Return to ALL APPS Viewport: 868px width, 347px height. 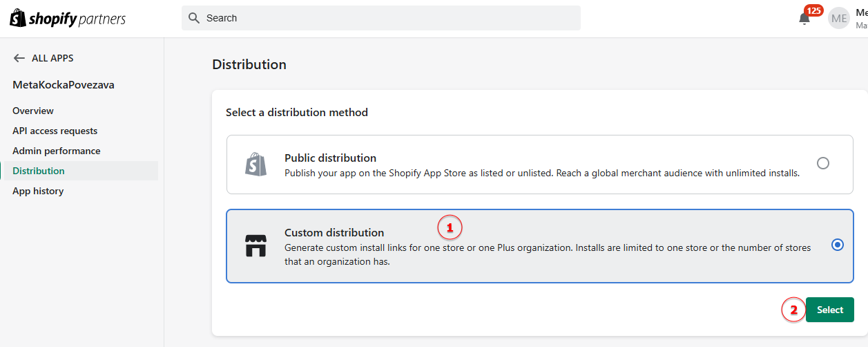pos(52,58)
